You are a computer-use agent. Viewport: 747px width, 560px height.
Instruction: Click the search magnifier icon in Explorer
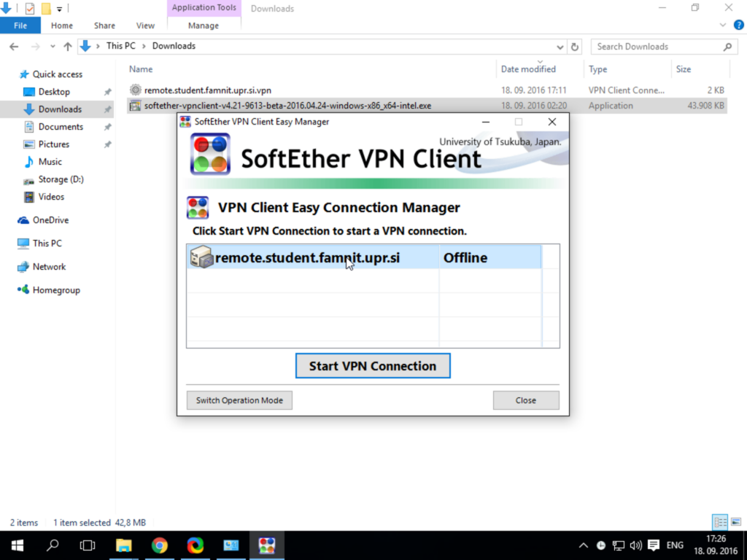click(x=727, y=47)
